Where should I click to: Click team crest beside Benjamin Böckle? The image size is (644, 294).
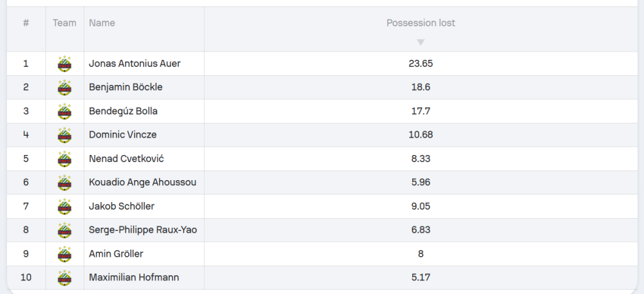click(64, 87)
